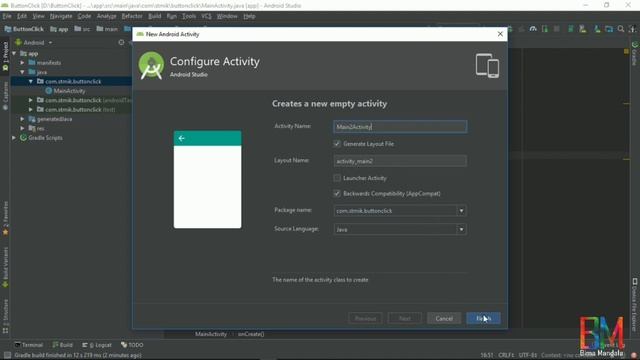
Task: Expand com.stmik.buttonclick (test) package
Action: (31, 109)
